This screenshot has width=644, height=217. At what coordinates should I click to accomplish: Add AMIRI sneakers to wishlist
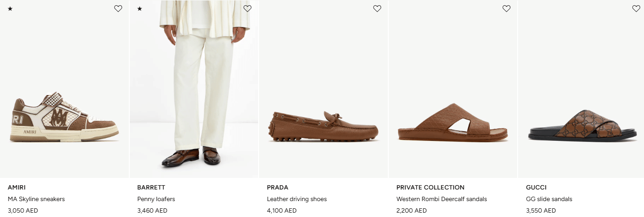[118, 9]
